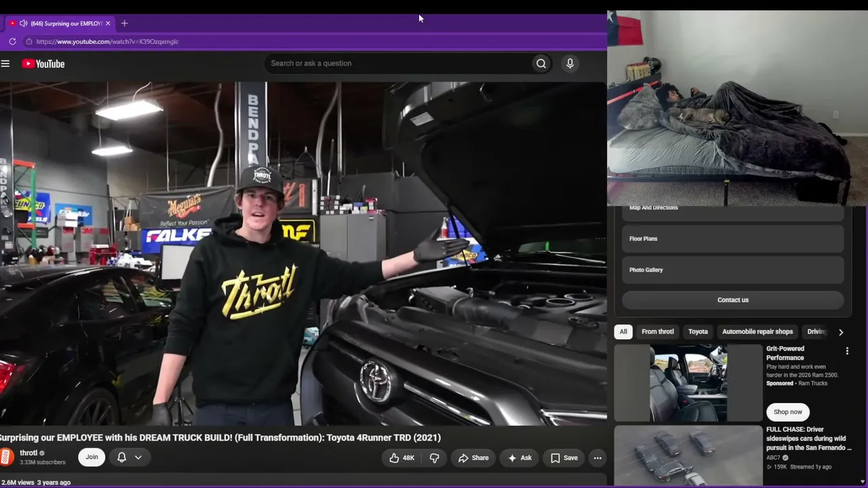Close the Surprising our EMPLOYEE tab
The width and height of the screenshot is (868, 488).
(108, 23)
